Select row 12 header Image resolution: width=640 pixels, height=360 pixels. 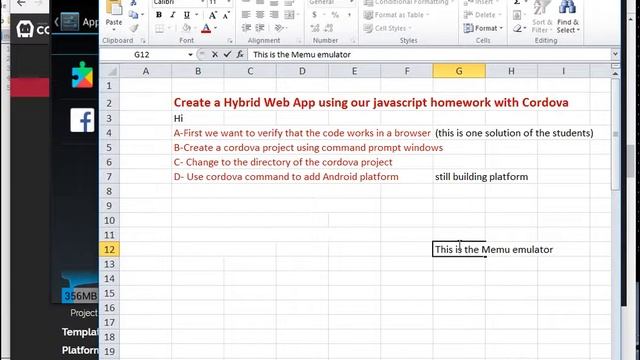(x=109, y=249)
